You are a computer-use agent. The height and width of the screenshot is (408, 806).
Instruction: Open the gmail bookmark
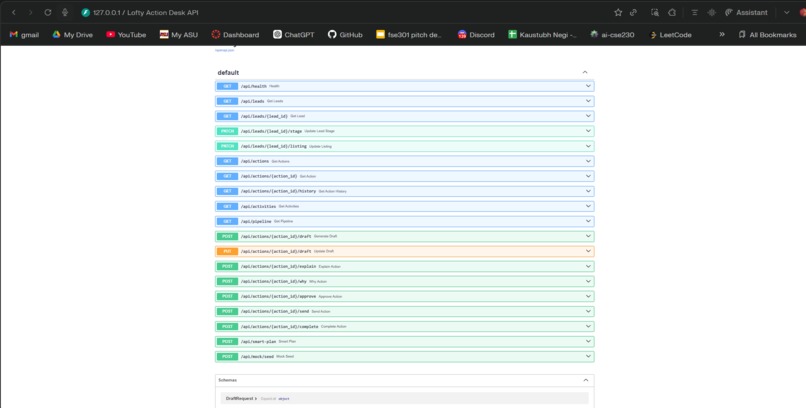point(24,34)
